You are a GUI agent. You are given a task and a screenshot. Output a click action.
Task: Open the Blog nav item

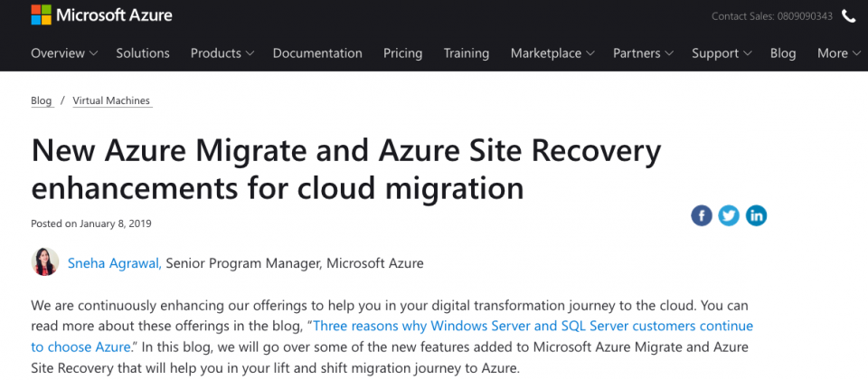pyautogui.click(x=783, y=53)
